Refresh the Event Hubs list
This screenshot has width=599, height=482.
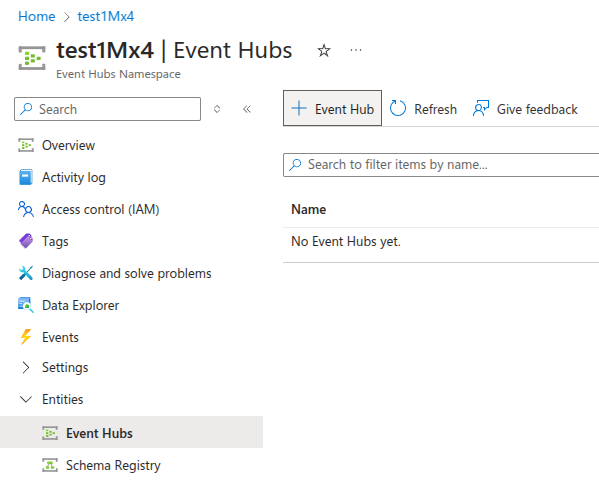tap(423, 109)
